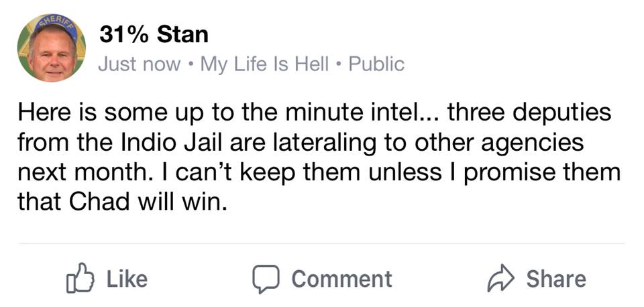The image size is (644, 307).
Task: Click the "Just now" timestamp
Action: click(139, 64)
